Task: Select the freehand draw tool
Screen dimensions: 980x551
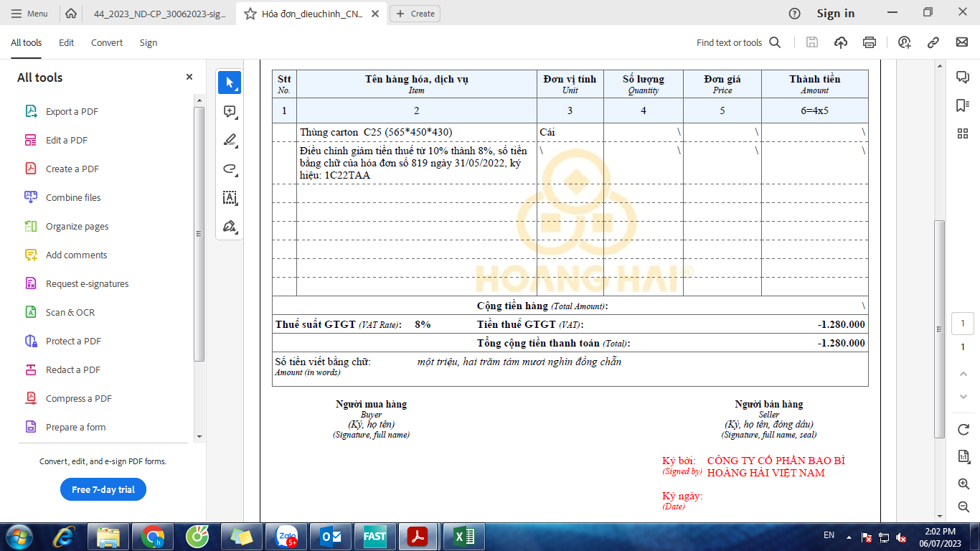Action: coord(230,169)
